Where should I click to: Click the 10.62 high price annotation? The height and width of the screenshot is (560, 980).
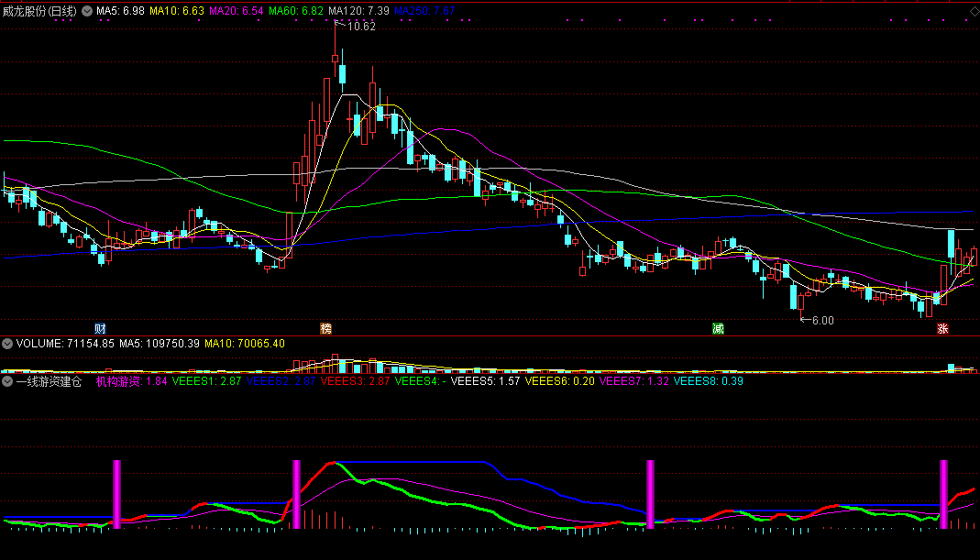pos(361,27)
